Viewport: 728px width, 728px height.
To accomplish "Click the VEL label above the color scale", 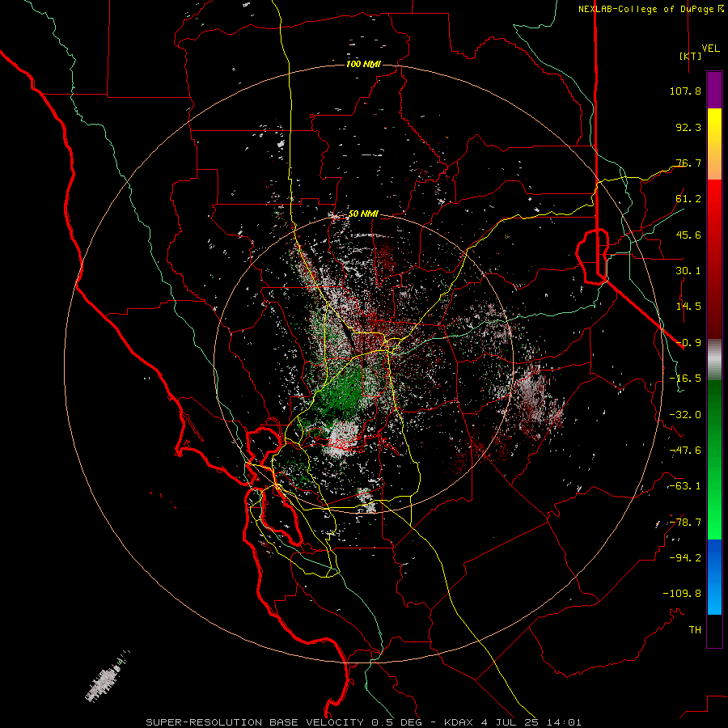I will [x=710, y=49].
